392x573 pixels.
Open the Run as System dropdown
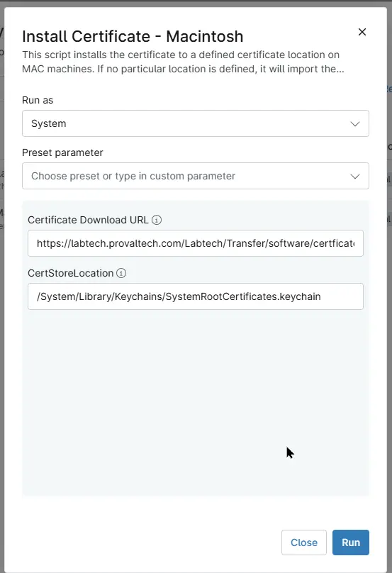(196, 123)
